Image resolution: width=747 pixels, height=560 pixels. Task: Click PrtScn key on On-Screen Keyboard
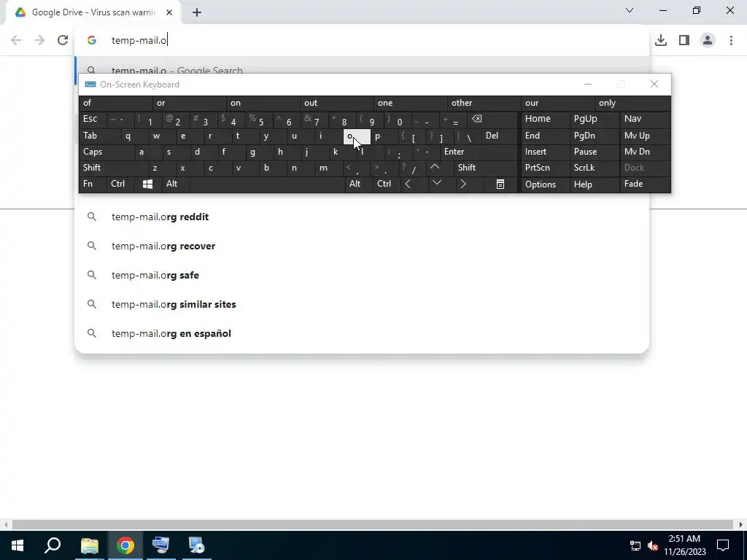coord(545,168)
